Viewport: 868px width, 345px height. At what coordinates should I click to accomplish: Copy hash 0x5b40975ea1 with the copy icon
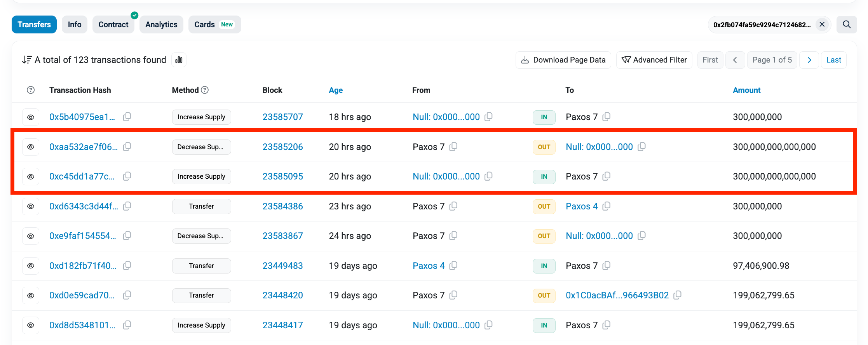point(127,117)
